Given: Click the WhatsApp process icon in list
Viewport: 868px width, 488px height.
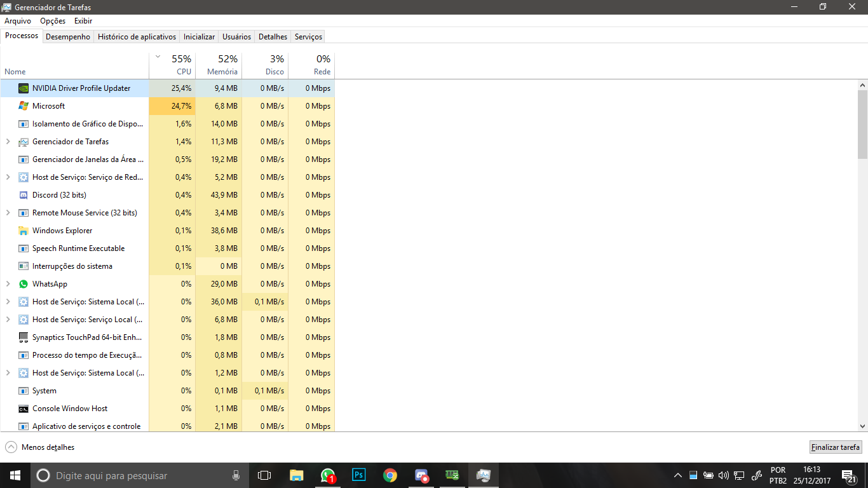Looking at the screenshot, I should coord(24,284).
